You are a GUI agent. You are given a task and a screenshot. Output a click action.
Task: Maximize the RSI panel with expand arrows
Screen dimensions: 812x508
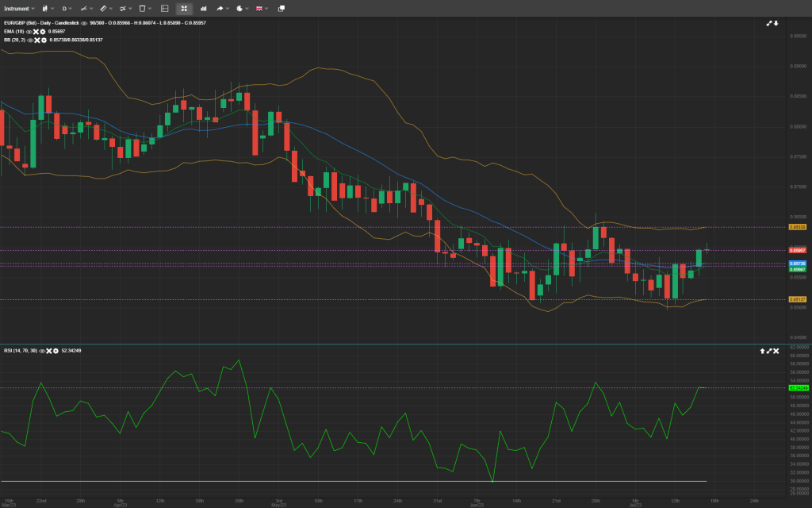coord(769,351)
